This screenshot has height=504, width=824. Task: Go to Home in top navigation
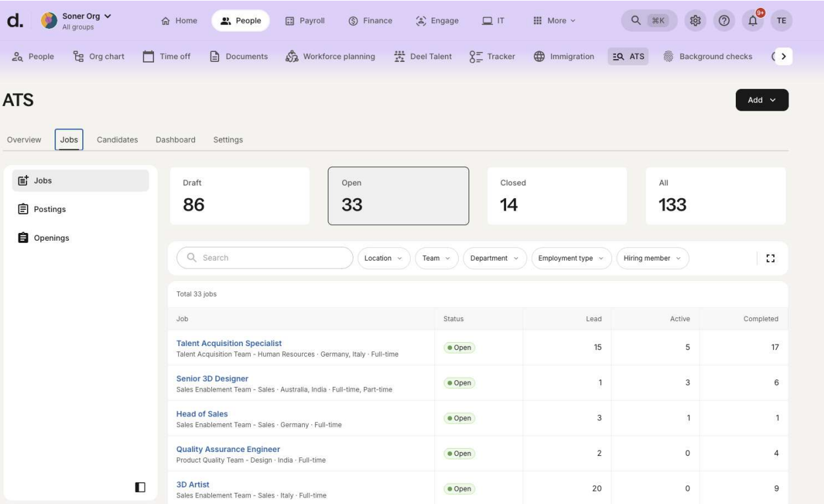tap(180, 20)
